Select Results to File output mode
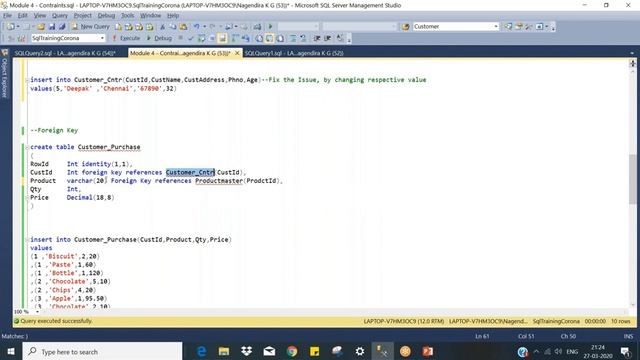 (280, 38)
